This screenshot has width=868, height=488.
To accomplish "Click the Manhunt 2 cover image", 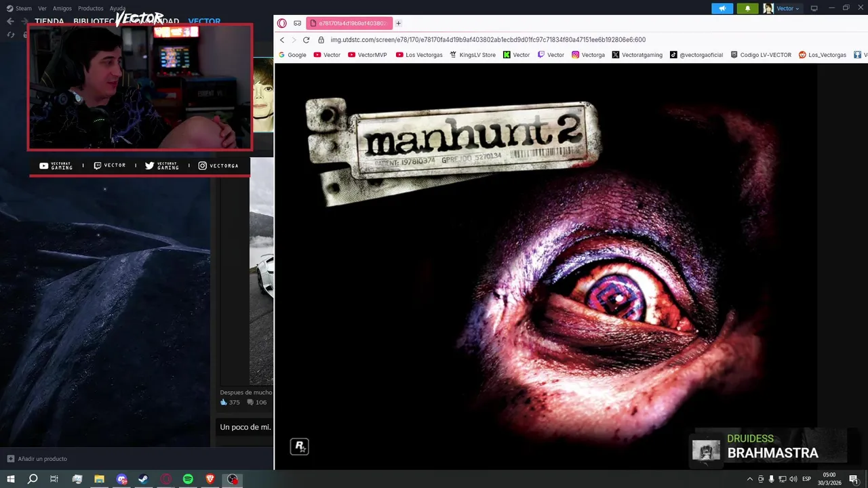I will coord(546,266).
